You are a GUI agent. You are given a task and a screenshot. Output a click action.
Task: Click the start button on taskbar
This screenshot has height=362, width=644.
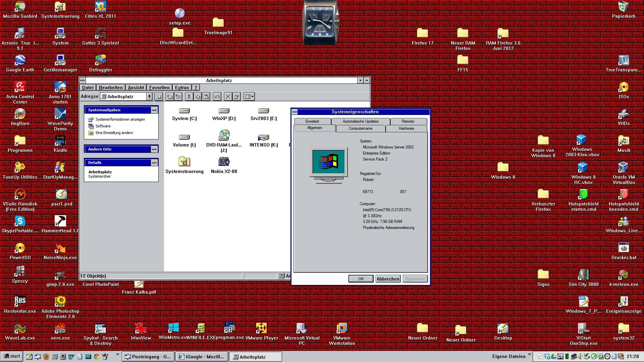pyautogui.click(x=12, y=356)
